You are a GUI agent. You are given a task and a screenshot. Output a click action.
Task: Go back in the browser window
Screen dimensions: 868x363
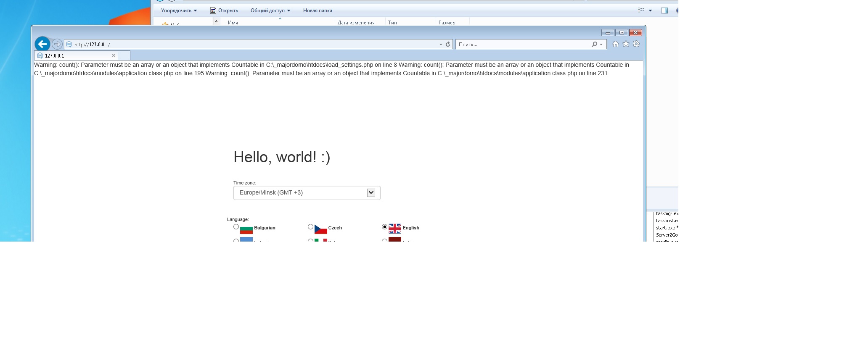tap(42, 44)
